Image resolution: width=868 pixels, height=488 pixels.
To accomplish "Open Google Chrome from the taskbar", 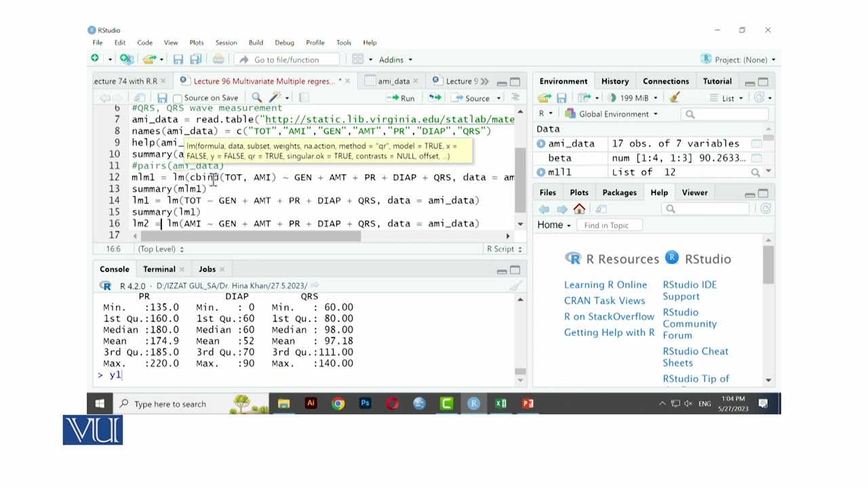I will [x=338, y=403].
